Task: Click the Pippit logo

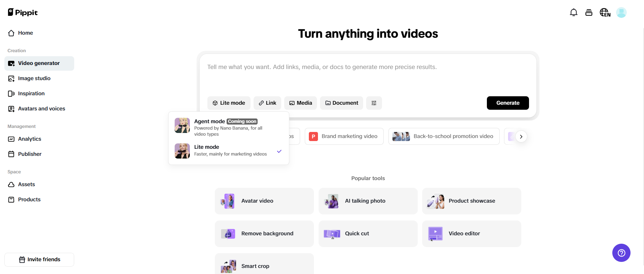Action: pos(23,12)
